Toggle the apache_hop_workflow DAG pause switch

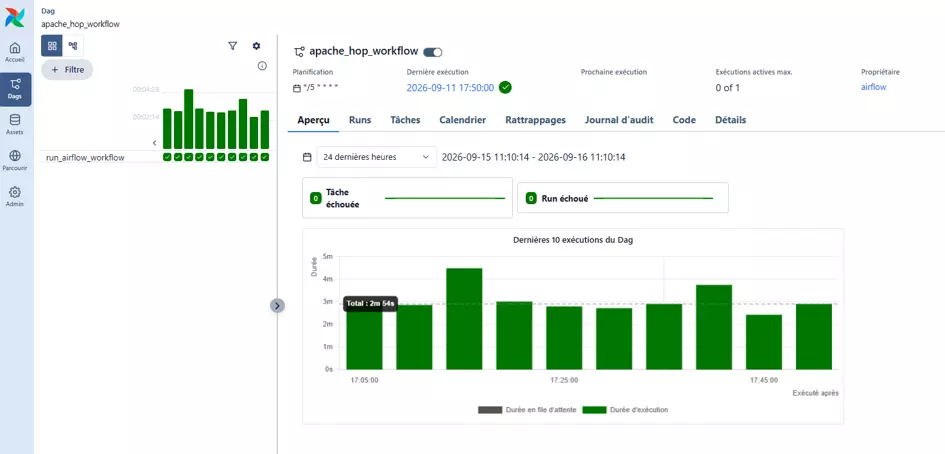coord(433,52)
